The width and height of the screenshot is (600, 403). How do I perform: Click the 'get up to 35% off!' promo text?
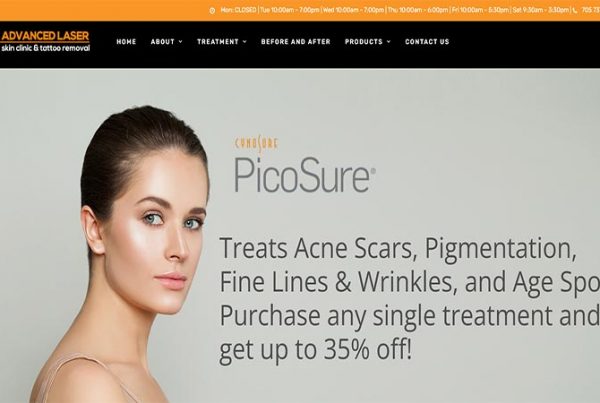click(316, 351)
